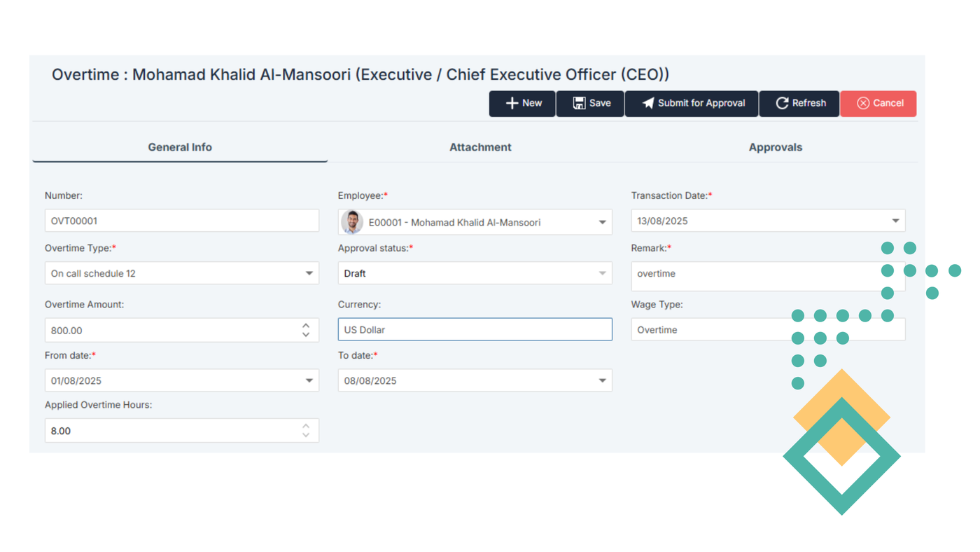
Task: Open the Overtime Type dropdown
Action: [x=309, y=273]
